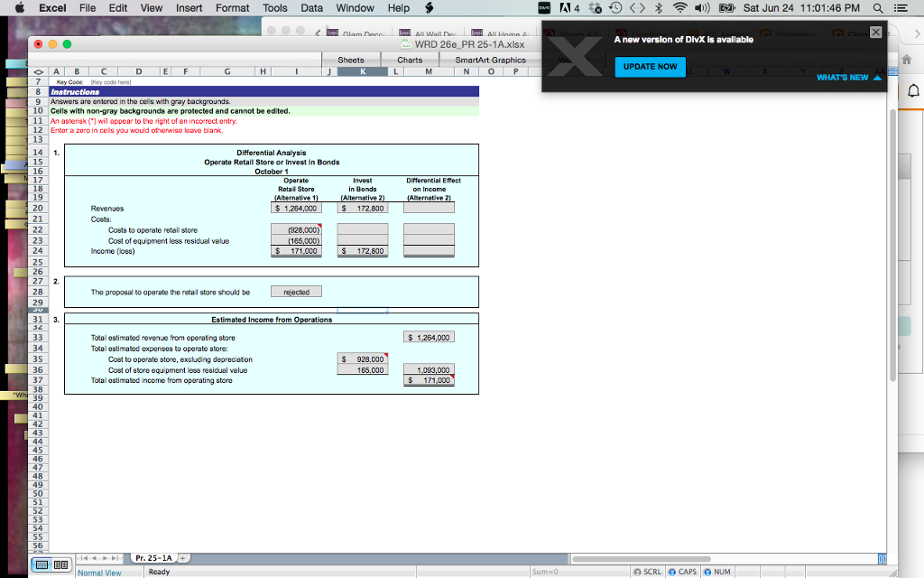Toggle the SCRL indicator in the status bar

[x=646, y=572]
